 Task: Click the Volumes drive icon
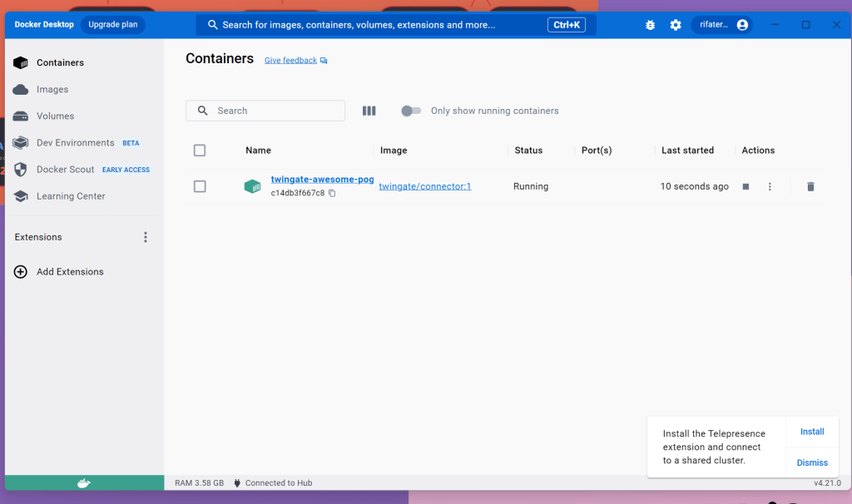tap(21, 116)
